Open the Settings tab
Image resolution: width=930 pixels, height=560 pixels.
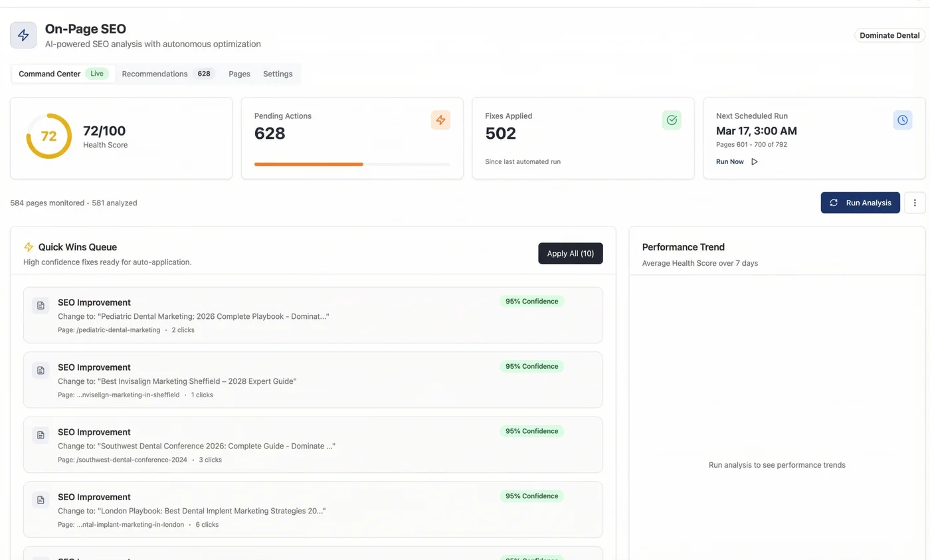[x=278, y=74]
